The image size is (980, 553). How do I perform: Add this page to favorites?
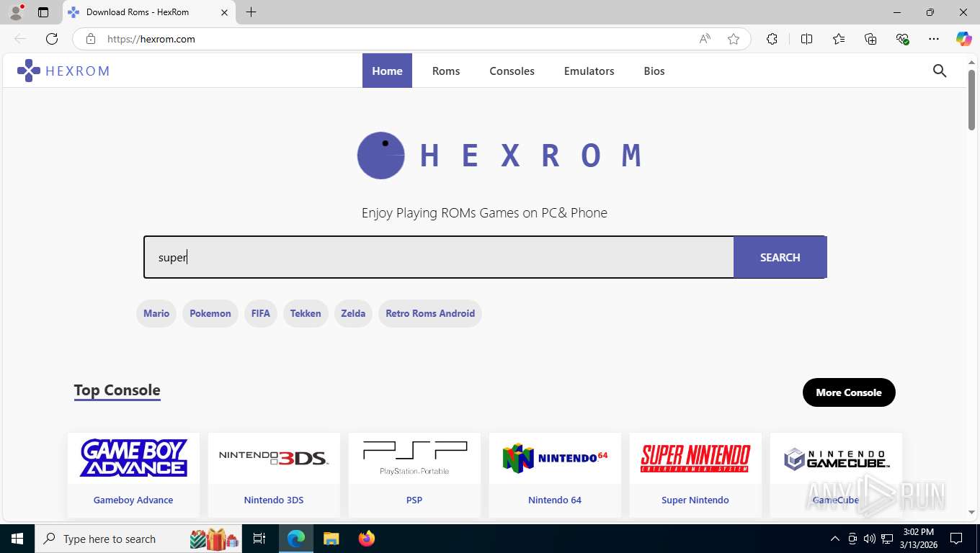[734, 39]
